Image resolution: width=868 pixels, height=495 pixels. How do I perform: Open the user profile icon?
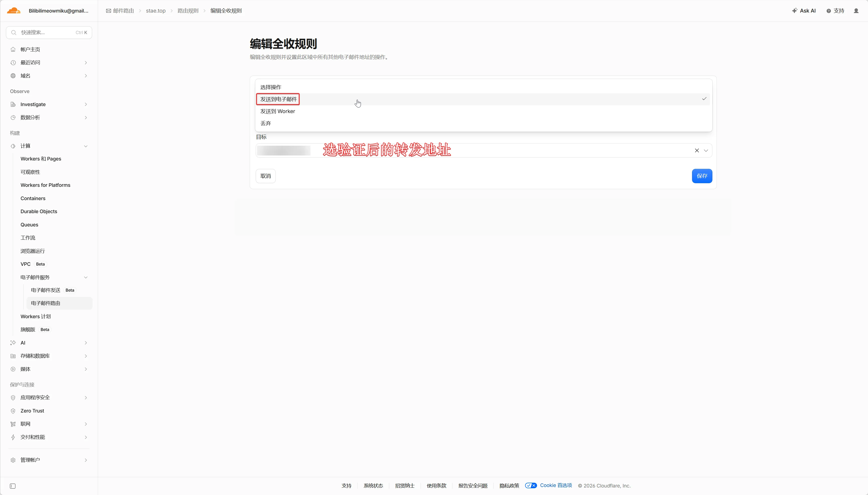point(856,11)
